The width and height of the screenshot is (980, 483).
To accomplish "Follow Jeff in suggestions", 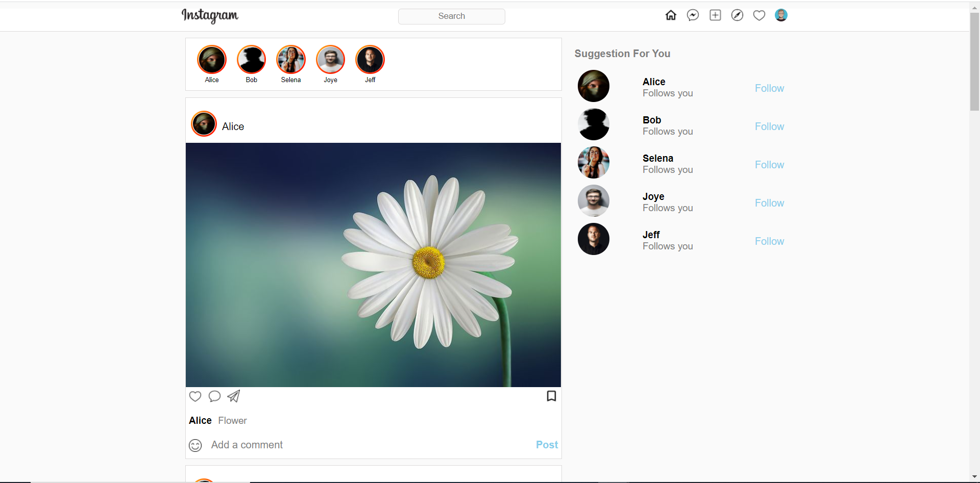I will pyautogui.click(x=769, y=241).
